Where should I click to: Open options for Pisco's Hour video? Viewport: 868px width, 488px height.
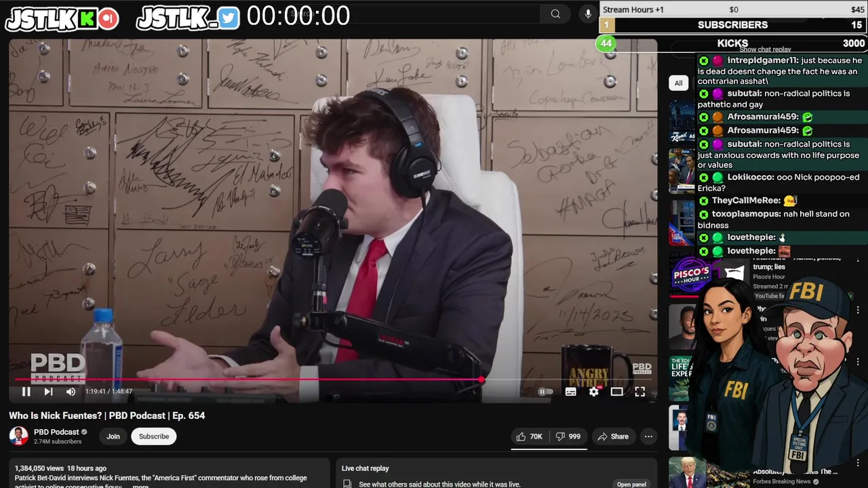[x=857, y=260]
